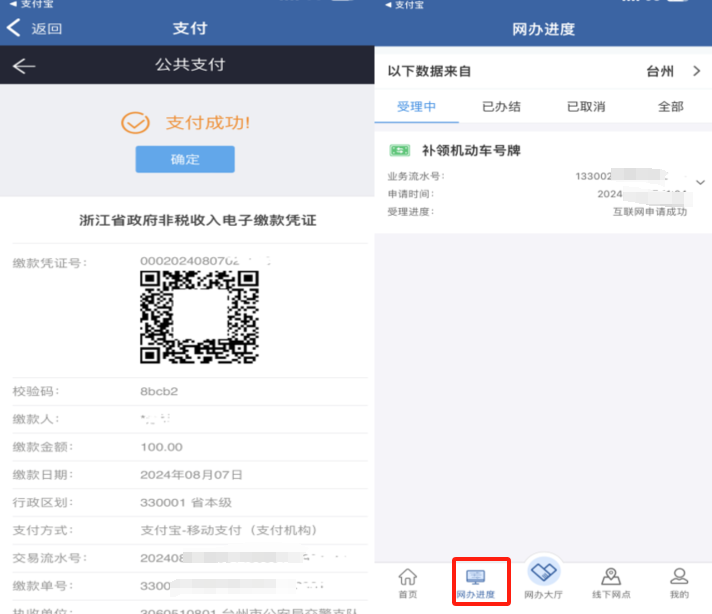Select the 互联网申请成功 status text
The image size is (712, 614).
click(650, 212)
